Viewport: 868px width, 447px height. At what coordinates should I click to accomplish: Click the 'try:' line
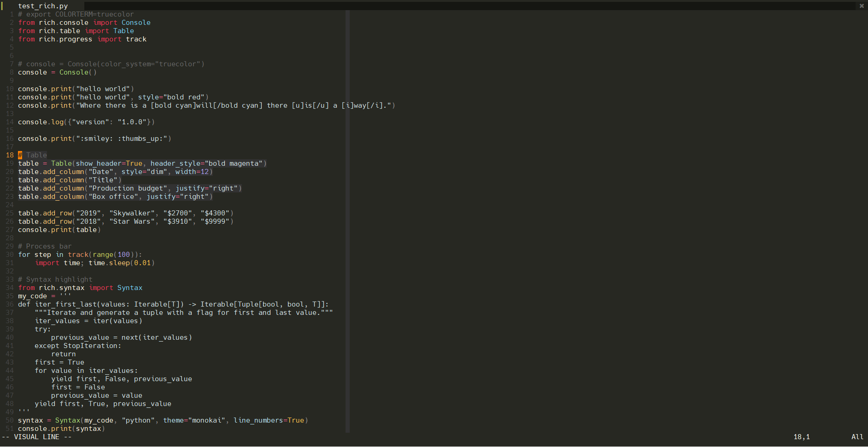click(x=43, y=329)
